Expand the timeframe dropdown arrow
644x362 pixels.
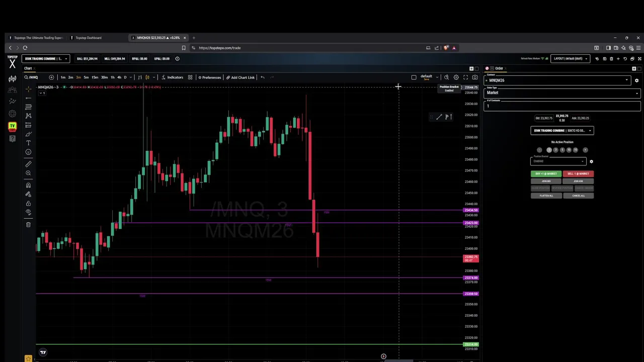click(x=131, y=77)
